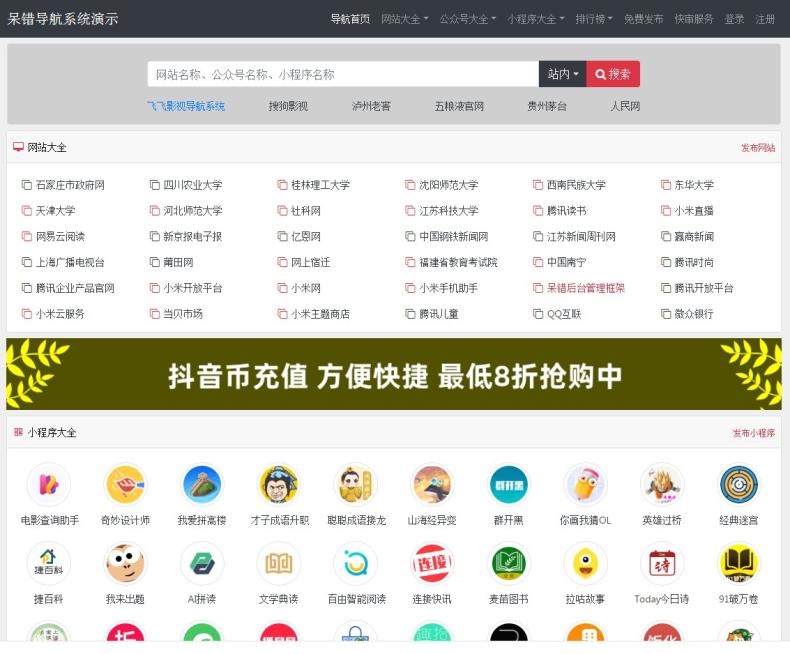Click the 发布小程序 link

(754, 433)
